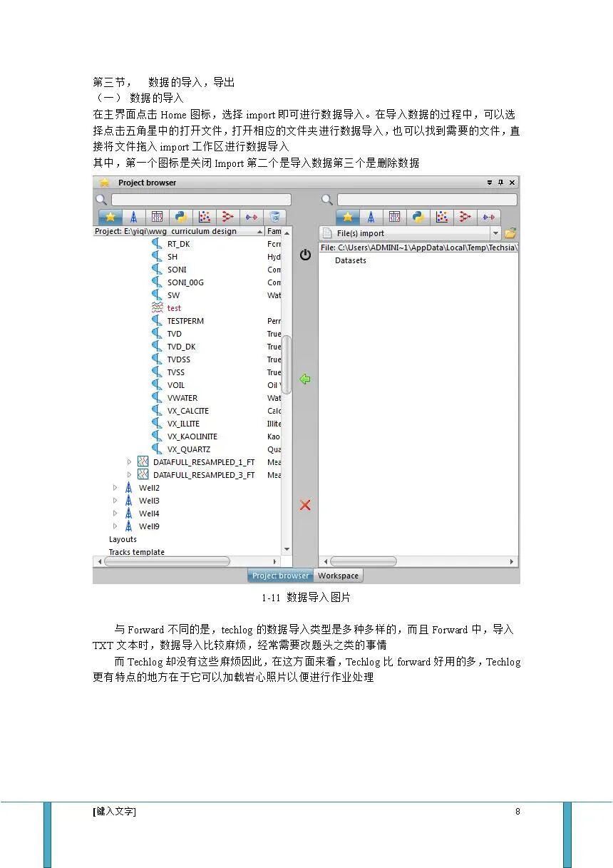Click the left panel search field
The image size is (613, 868).
click(x=202, y=200)
